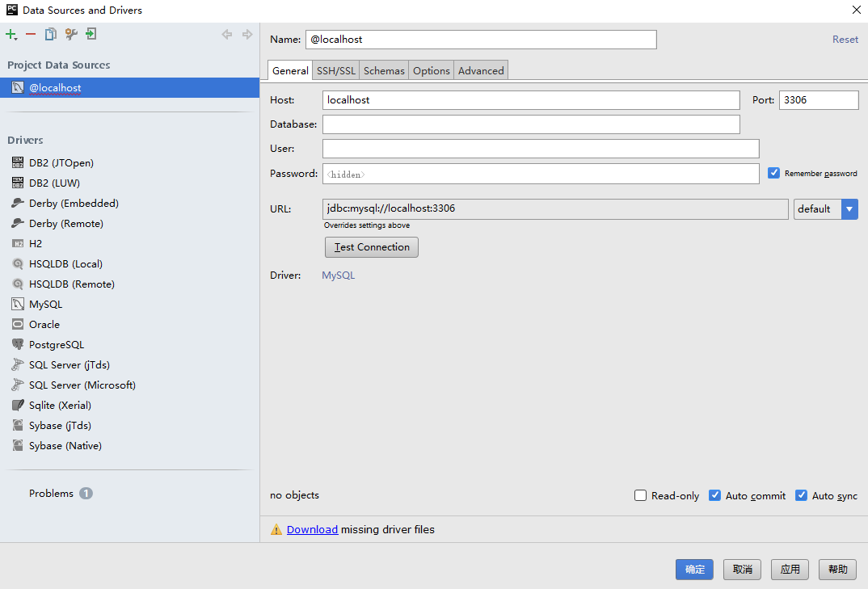Open the MySQL driver link dropdown
The image size is (868, 589).
(x=338, y=276)
